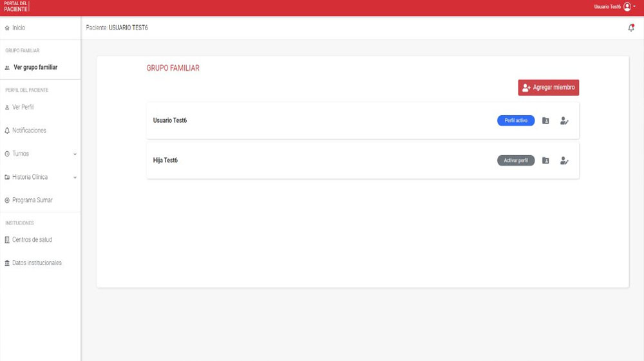
Task: Go to Ver grupo familiar
Action: tap(35, 68)
